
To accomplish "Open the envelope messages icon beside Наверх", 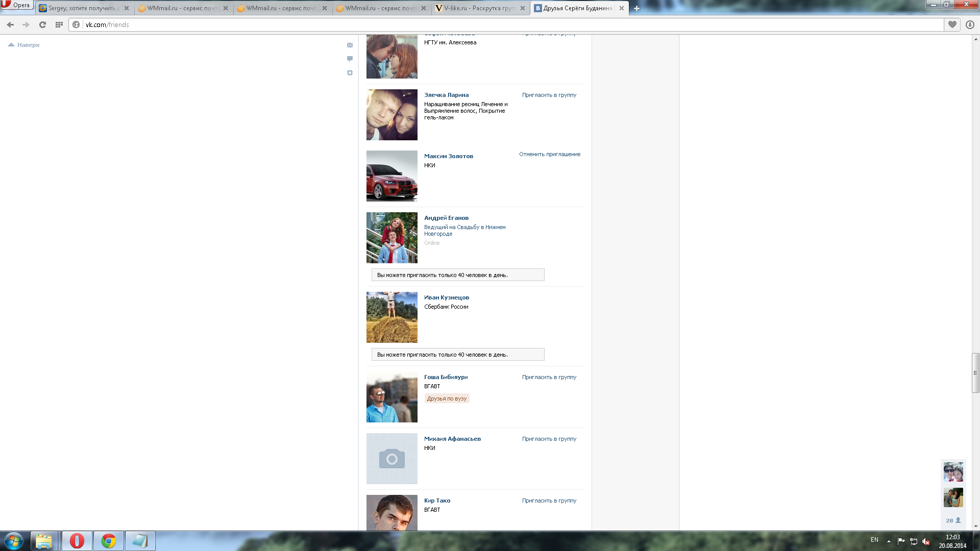I will [350, 45].
